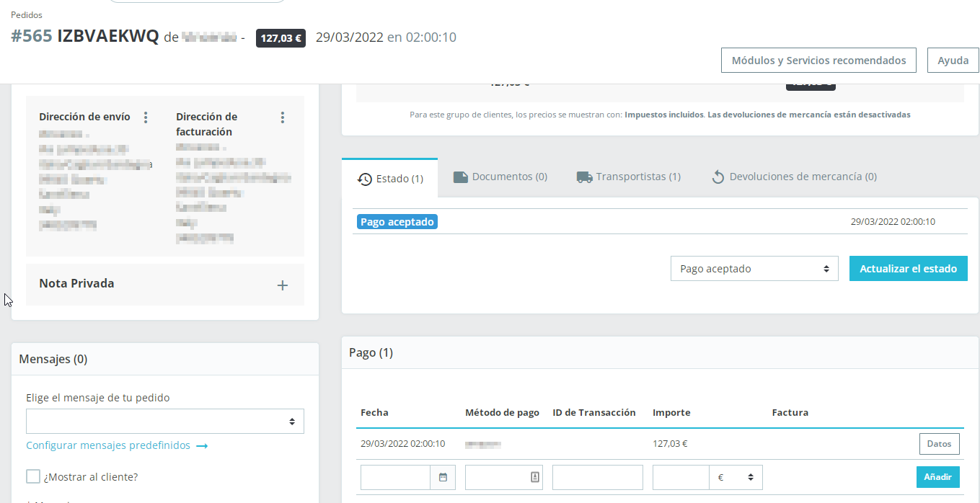Image resolution: width=980 pixels, height=503 pixels.
Task: Open the Pago aceptado status dropdown
Action: 754,269
